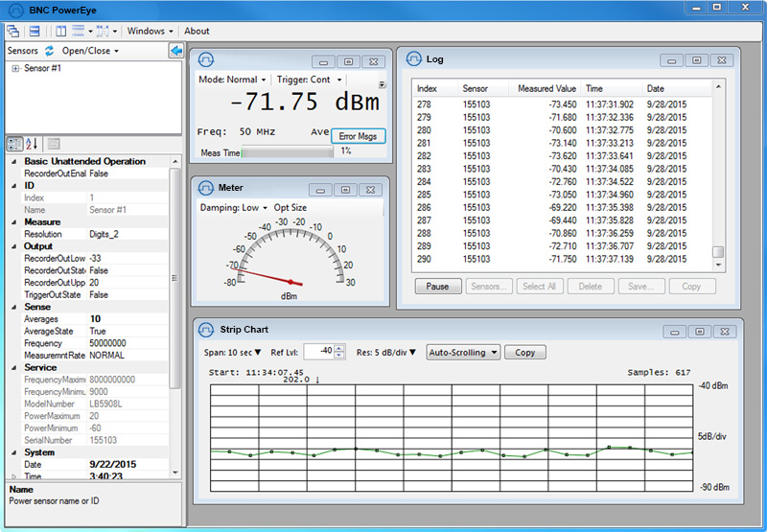Select the Alphabetical sort icon in property grid
The image size is (767, 532).
pos(32,144)
